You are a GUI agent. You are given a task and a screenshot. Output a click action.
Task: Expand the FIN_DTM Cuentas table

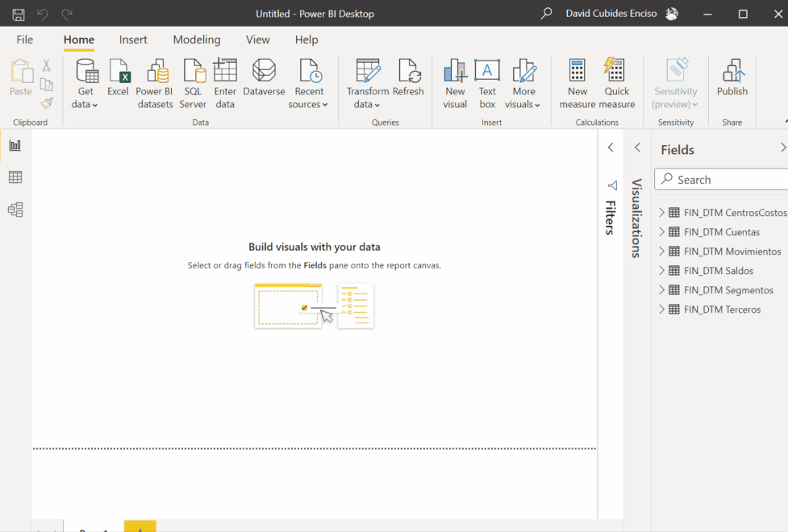662,231
